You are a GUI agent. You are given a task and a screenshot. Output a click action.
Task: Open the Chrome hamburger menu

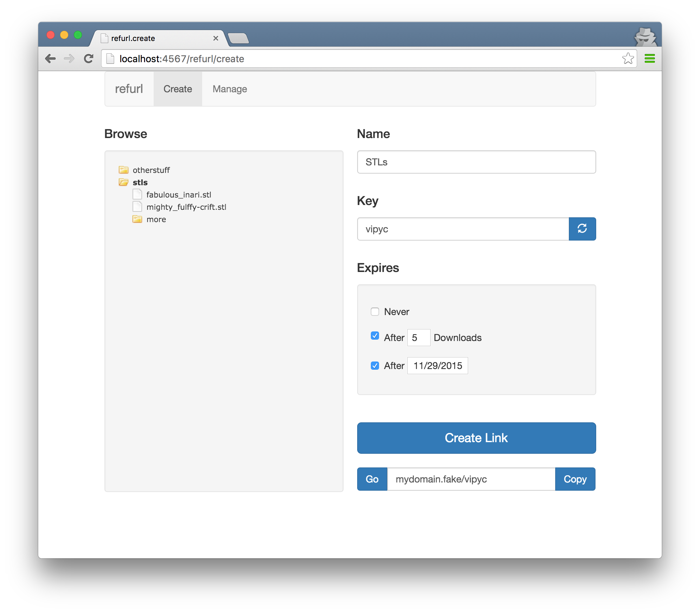point(649,59)
